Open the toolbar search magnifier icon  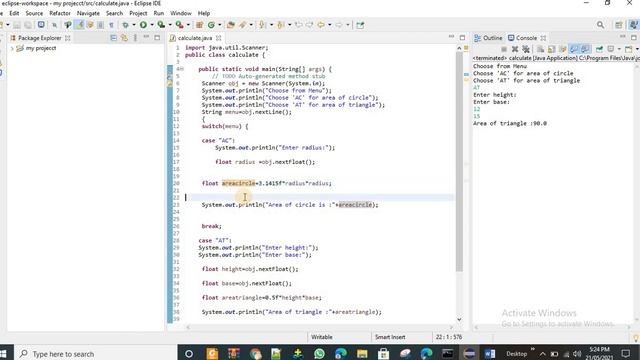pyautogui.click(x=600, y=25)
